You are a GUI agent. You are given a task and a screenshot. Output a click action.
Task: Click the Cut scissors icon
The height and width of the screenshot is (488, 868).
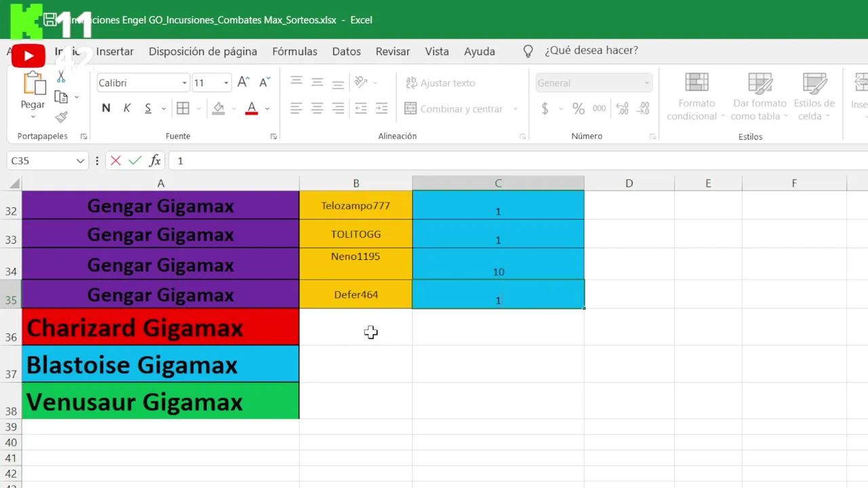[61, 77]
